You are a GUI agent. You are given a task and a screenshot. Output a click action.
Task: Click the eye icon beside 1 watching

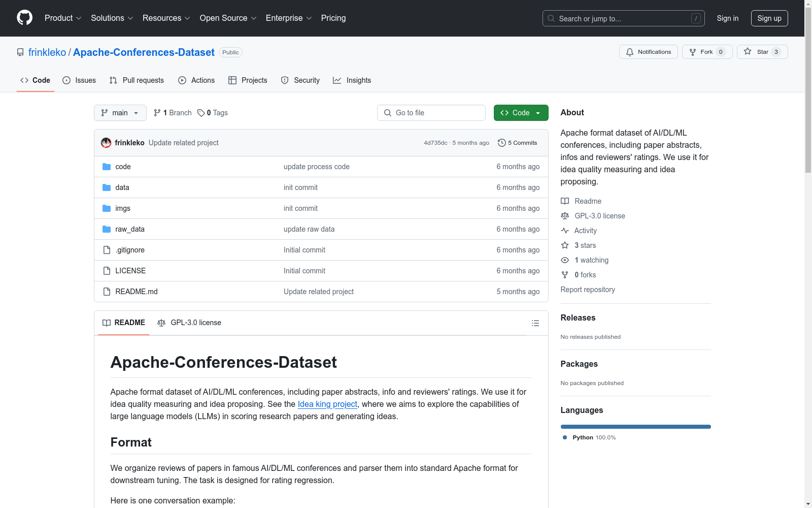point(565,260)
